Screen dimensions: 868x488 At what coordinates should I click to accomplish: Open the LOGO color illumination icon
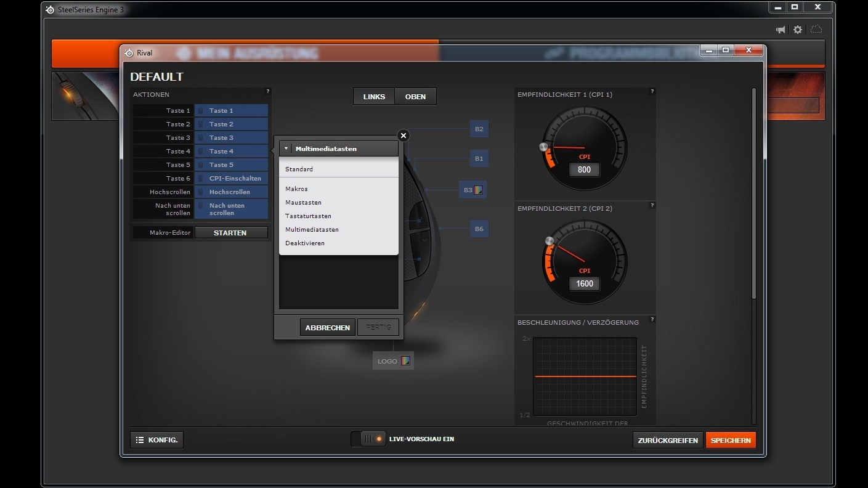click(405, 361)
